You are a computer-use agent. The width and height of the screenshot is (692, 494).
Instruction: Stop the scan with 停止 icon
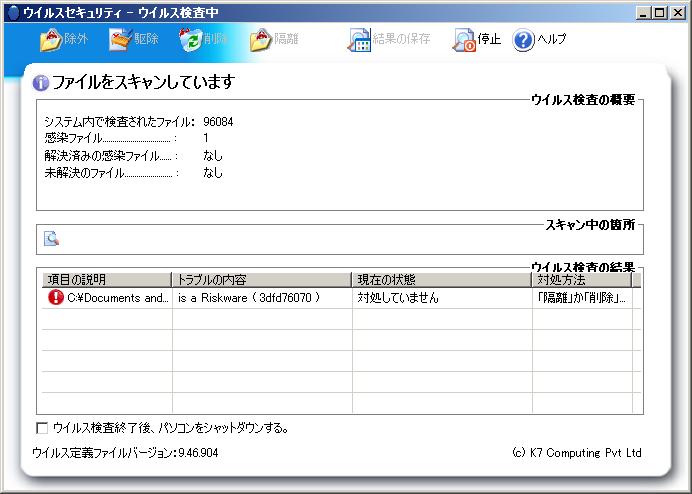(465, 41)
